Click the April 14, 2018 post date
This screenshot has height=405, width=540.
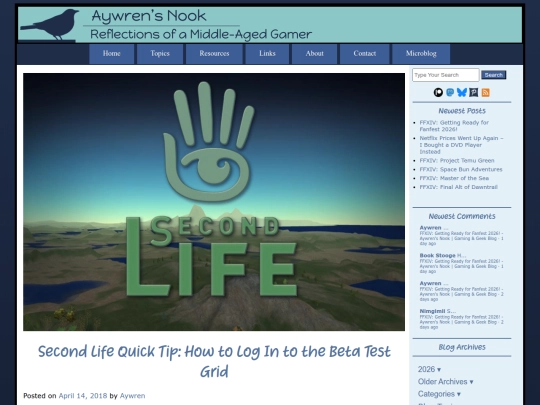pos(83,396)
